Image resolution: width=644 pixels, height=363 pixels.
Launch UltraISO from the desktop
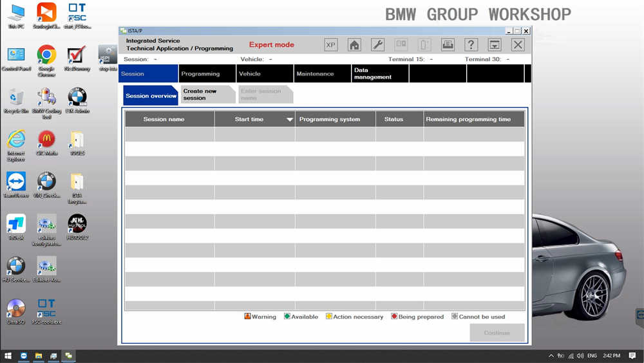pos(15,309)
